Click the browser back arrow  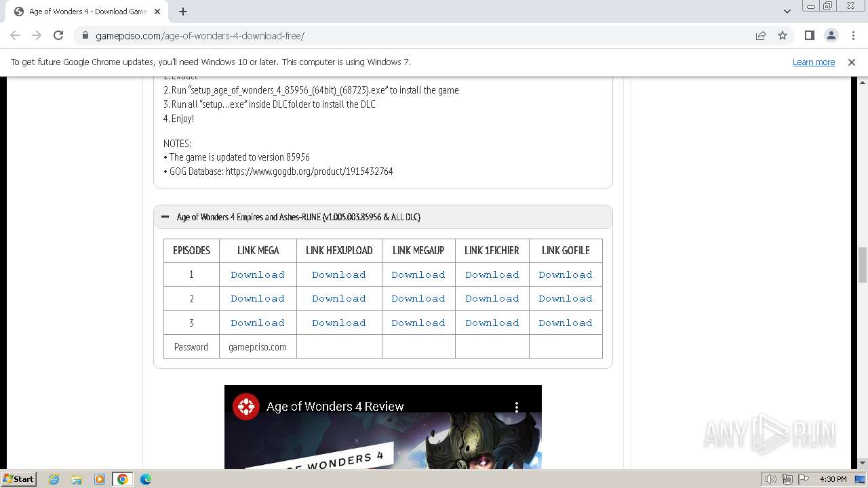15,35
